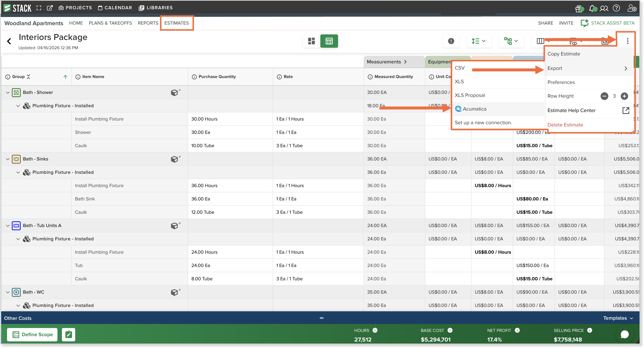This screenshot has height=348, width=644.
Task: Click the edit note icon beside Define Scope
Action: coord(69,335)
